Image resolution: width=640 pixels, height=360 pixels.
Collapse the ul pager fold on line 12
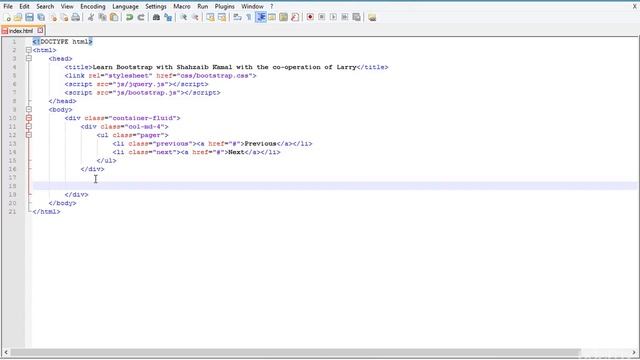[29, 135]
